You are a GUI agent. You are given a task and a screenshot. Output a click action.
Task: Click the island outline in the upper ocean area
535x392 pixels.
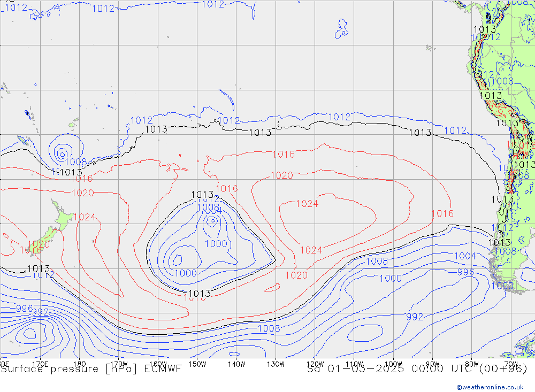coord(340,28)
